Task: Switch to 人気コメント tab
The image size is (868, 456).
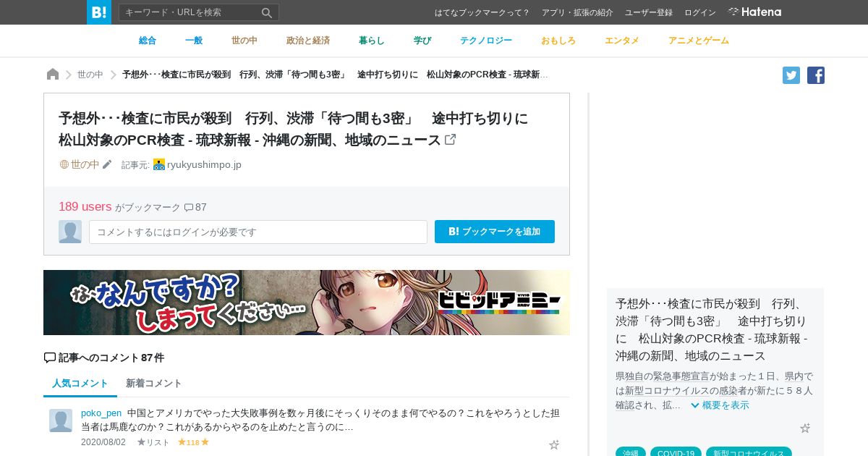Action: 80,384
